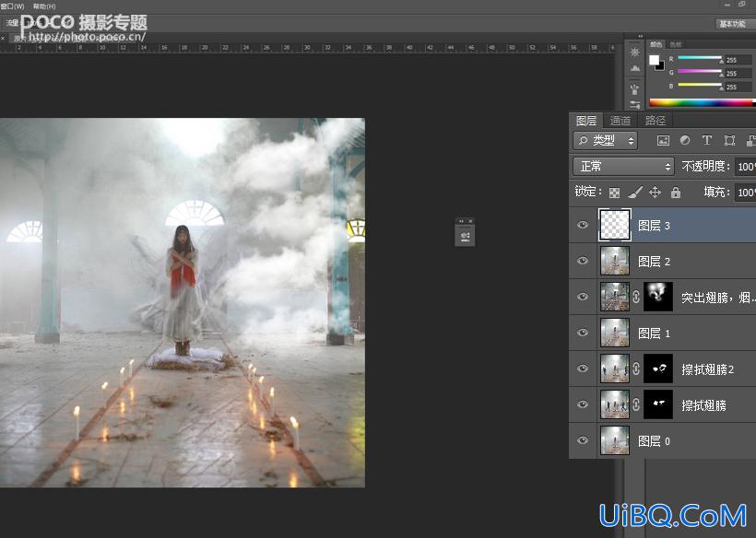Pick a color from the spectrum ramp
This screenshot has height=538, width=756.
tap(702, 102)
